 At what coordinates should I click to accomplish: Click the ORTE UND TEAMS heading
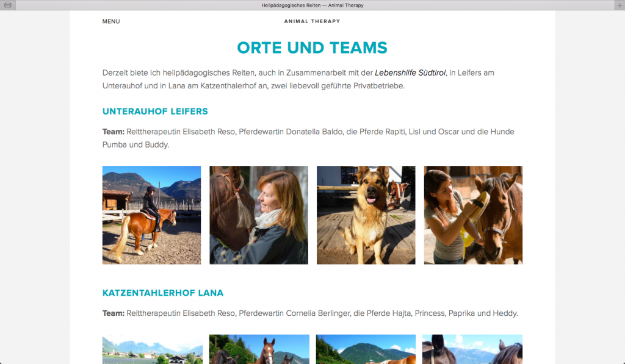(x=312, y=48)
